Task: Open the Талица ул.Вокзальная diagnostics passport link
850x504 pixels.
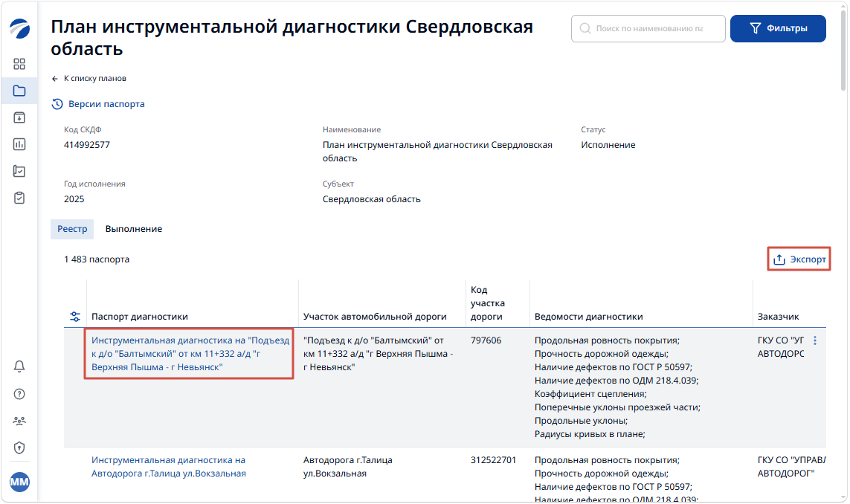Action: tap(169, 467)
